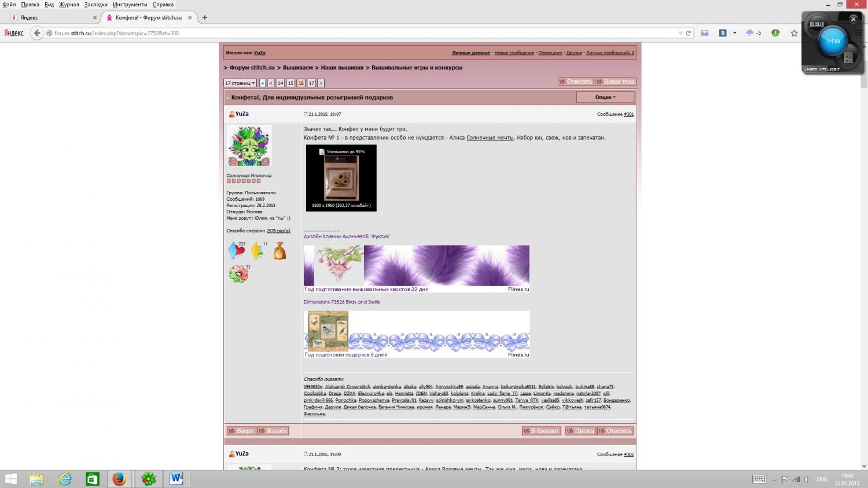Click the VK icon in the toolbar
The height and width of the screenshot is (488, 868).
[723, 33]
